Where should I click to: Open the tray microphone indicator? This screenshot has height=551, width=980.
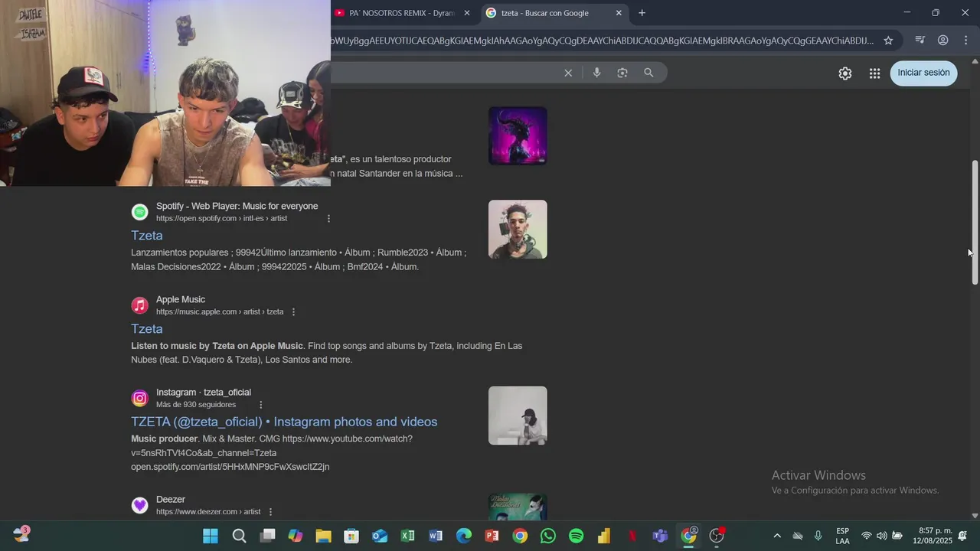818,536
